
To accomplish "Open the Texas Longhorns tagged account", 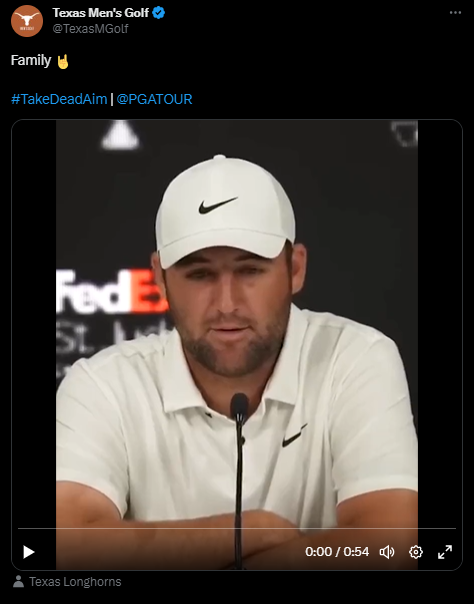I will 75,582.
